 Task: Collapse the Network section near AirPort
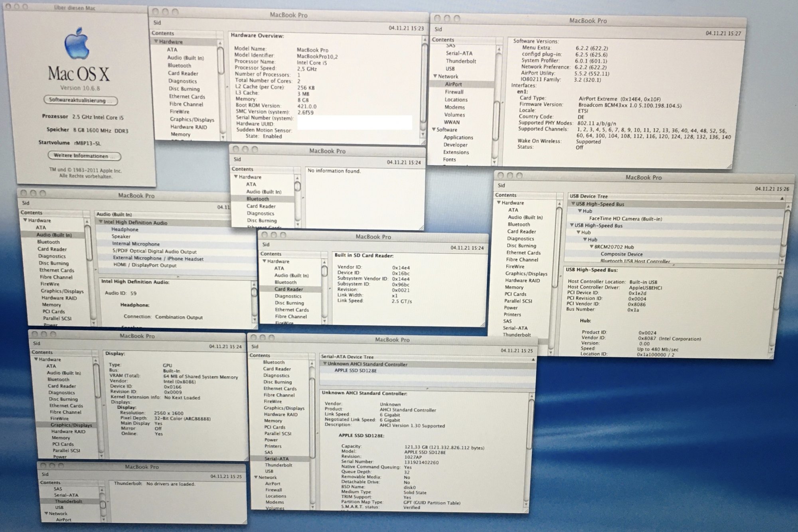coord(435,76)
